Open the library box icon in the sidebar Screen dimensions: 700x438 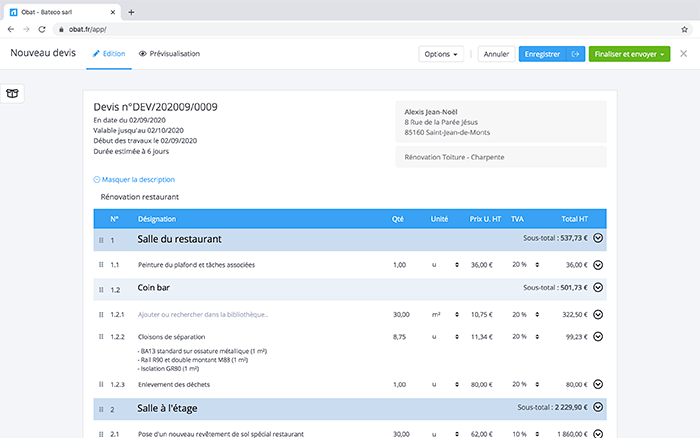[12, 93]
